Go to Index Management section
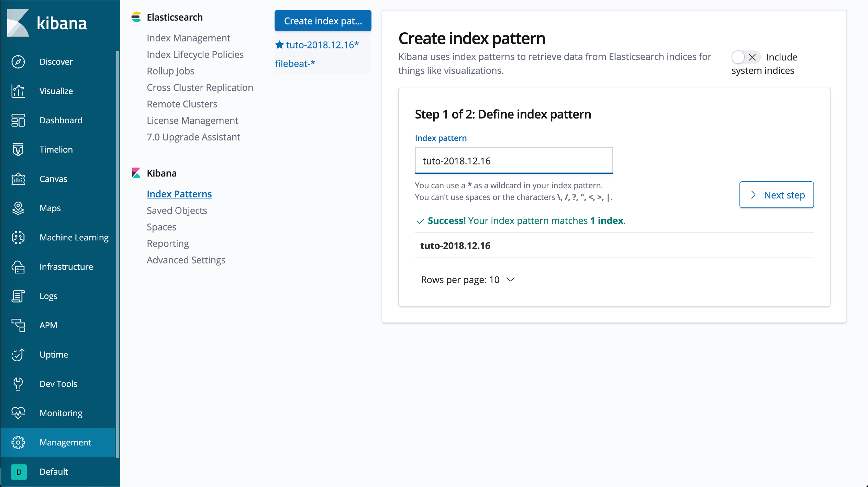868x487 pixels. coord(188,38)
